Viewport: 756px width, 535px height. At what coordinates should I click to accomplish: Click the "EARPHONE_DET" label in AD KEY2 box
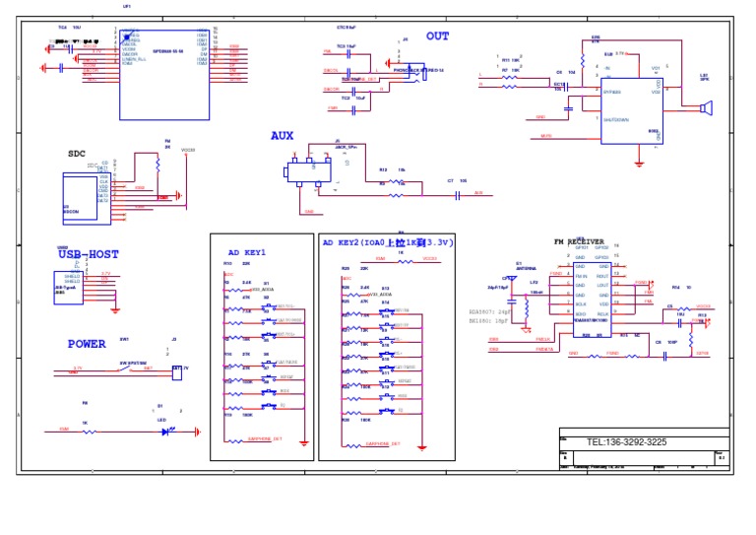coord(383,443)
